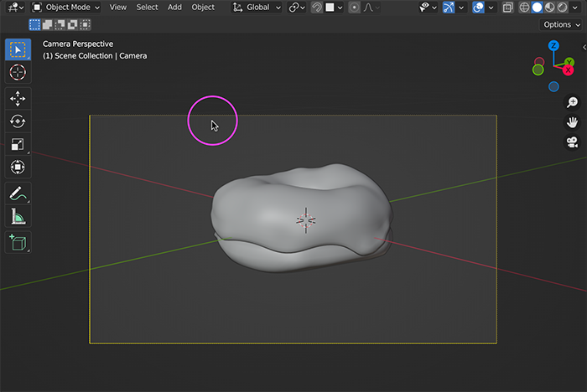Activate the Measure tool
Viewport: 587px width, 392px height.
[x=18, y=217]
